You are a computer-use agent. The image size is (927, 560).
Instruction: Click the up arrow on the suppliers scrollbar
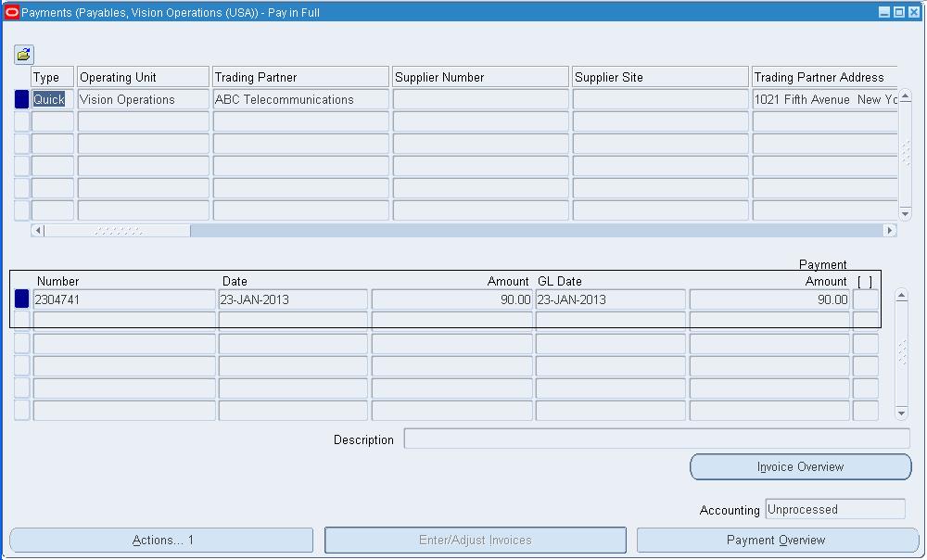[904, 95]
